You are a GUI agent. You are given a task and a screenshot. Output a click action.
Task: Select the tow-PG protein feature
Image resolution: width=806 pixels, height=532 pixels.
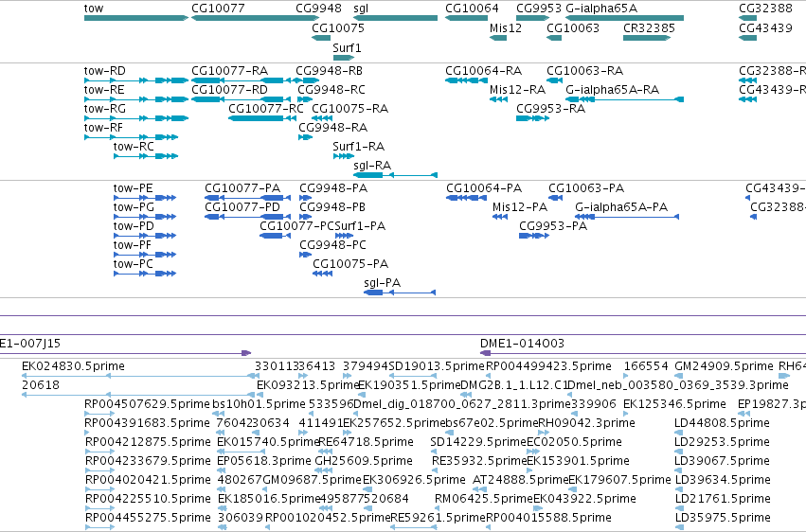pyautogui.click(x=145, y=217)
